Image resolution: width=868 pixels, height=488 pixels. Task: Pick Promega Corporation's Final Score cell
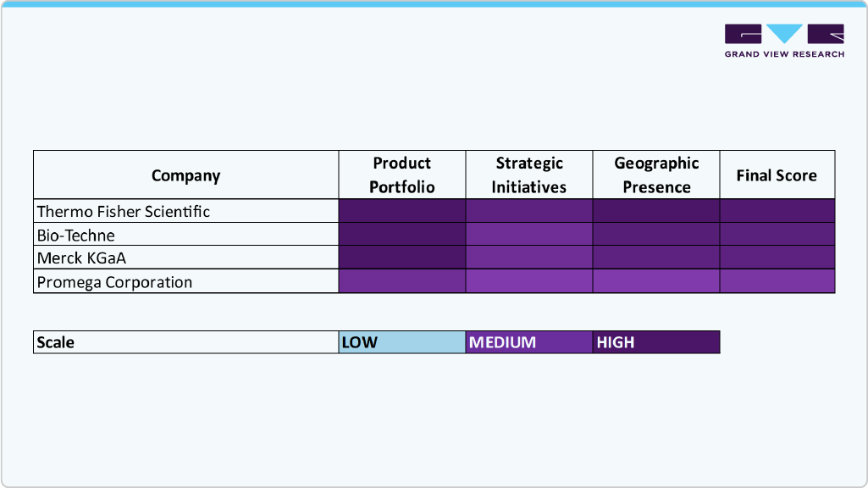(777, 282)
